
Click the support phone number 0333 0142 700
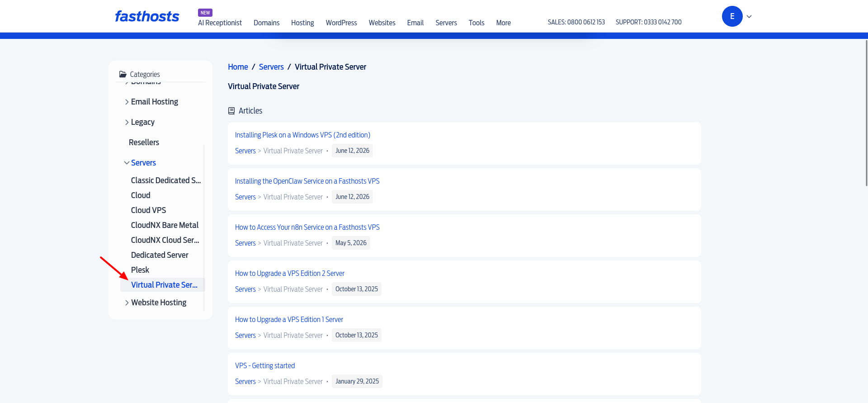[663, 22]
